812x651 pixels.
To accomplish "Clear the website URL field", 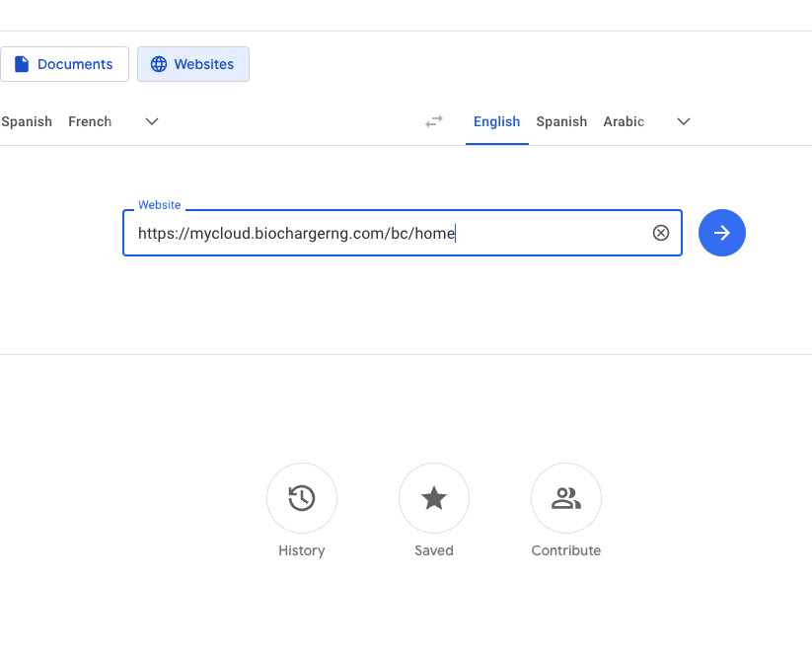I will 661,233.
